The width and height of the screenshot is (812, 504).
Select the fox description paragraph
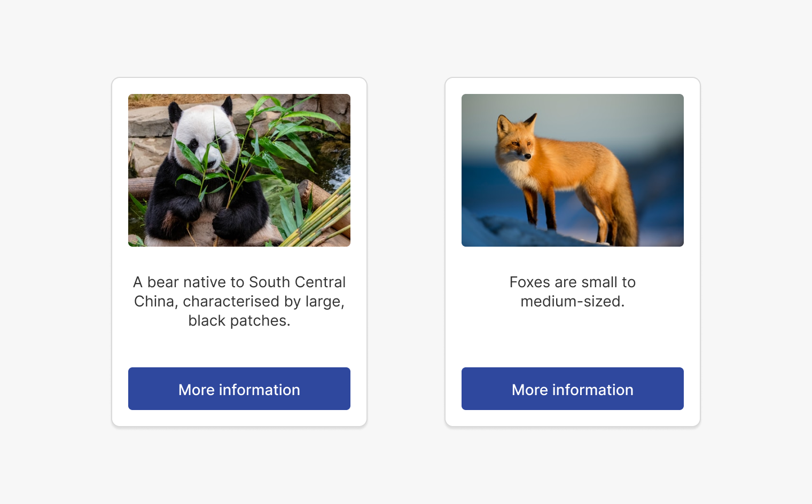point(573,292)
